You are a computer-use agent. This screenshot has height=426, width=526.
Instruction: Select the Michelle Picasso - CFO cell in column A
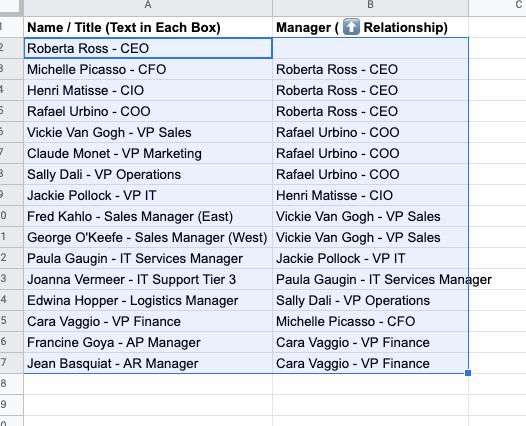pyautogui.click(x=148, y=69)
